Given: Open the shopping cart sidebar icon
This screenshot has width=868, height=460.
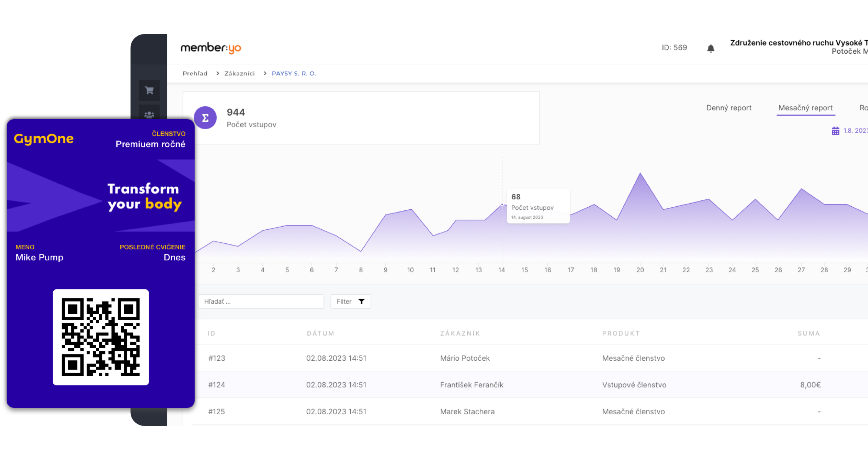Looking at the screenshot, I should click(149, 90).
